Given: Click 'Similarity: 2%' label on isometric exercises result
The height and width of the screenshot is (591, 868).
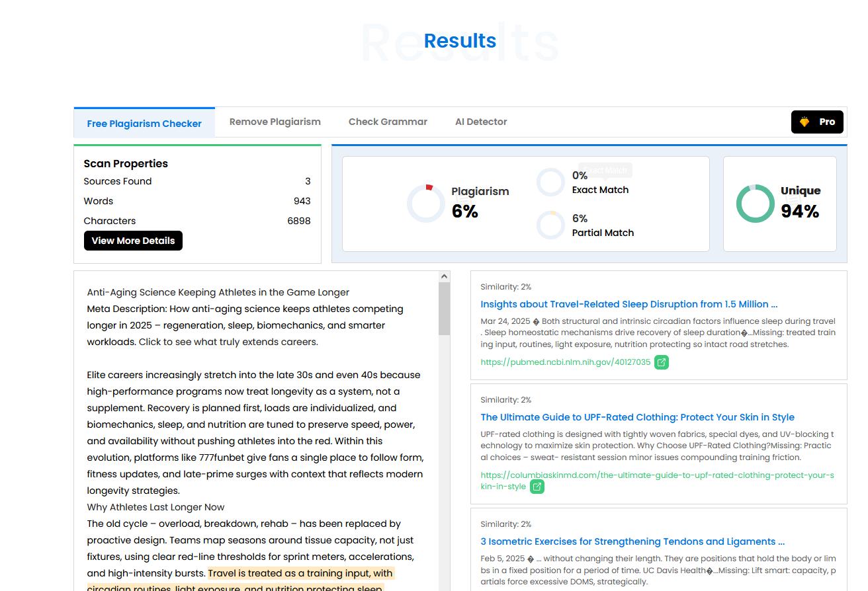Looking at the screenshot, I should click(506, 524).
